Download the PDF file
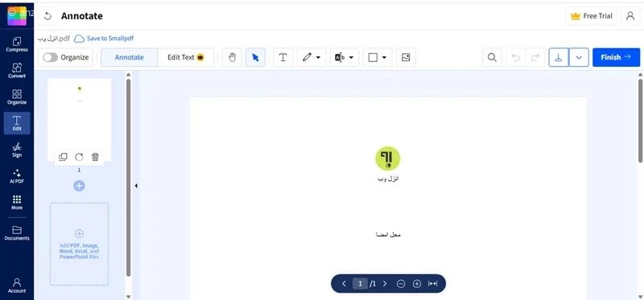This screenshot has height=300, width=644. coord(559,57)
